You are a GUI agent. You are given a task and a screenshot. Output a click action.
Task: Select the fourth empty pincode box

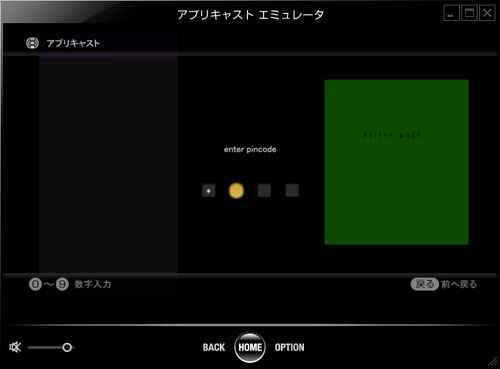pos(292,191)
